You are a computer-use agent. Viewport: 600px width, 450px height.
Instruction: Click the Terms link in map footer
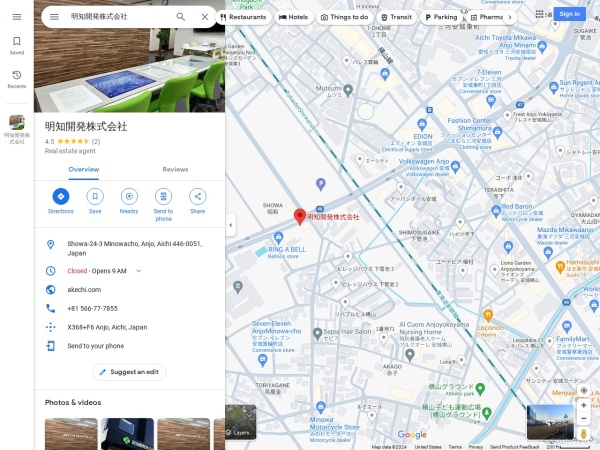[x=455, y=447]
